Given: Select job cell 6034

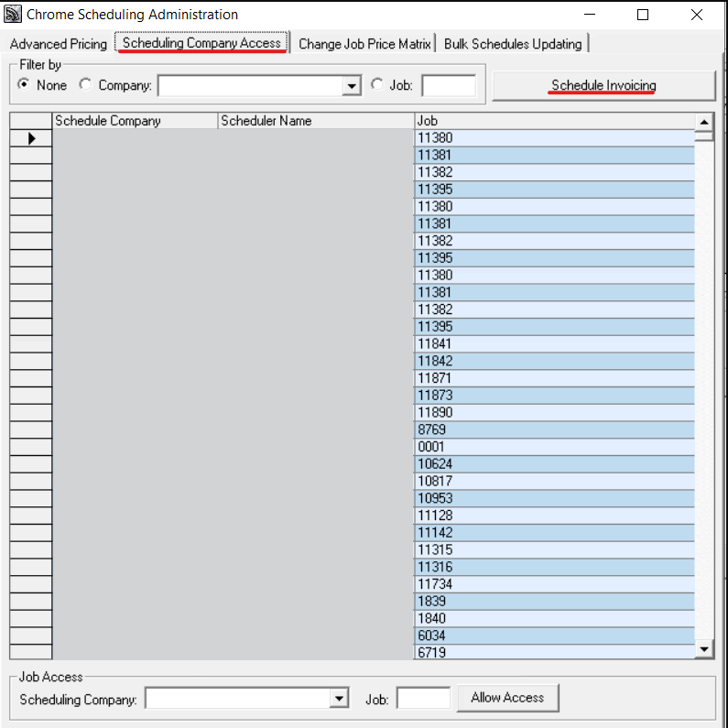Looking at the screenshot, I should click(554, 636).
